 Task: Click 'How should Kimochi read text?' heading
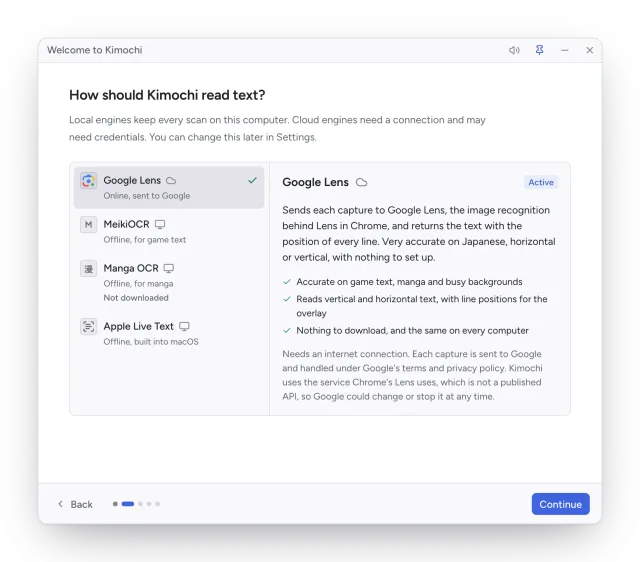click(x=167, y=95)
